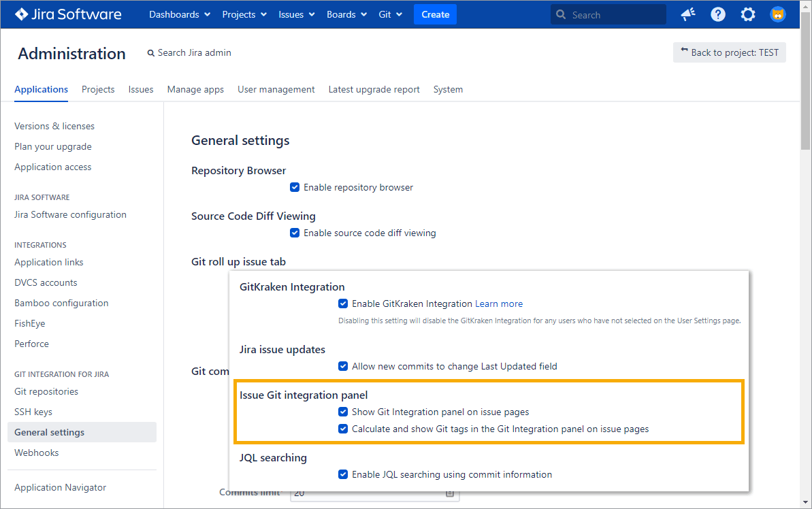812x509 pixels.
Task: Open the help question mark icon
Action: (x=718, y=14)
